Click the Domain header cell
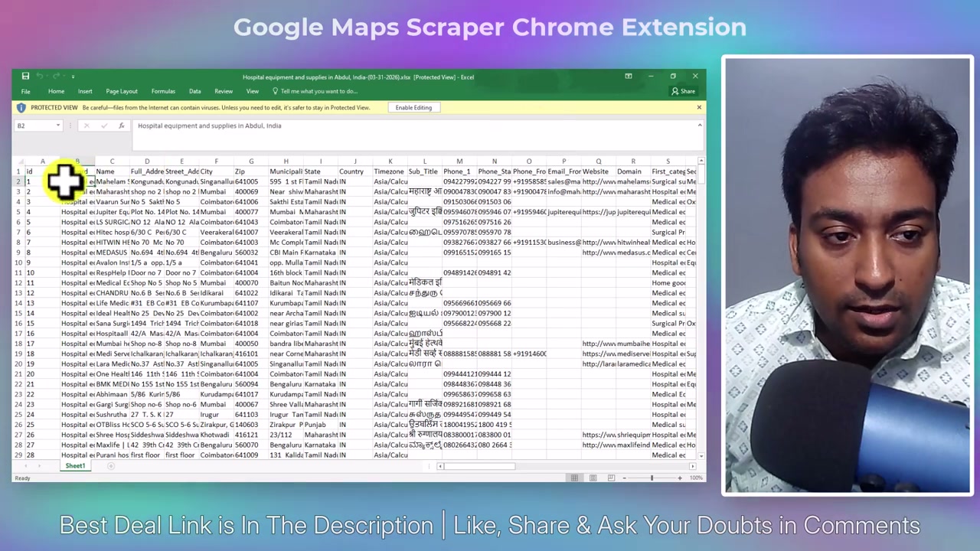 tap(633, 171)
